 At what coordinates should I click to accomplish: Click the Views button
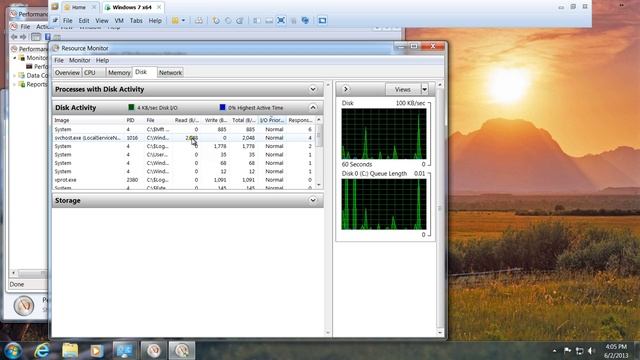(403, 89)
